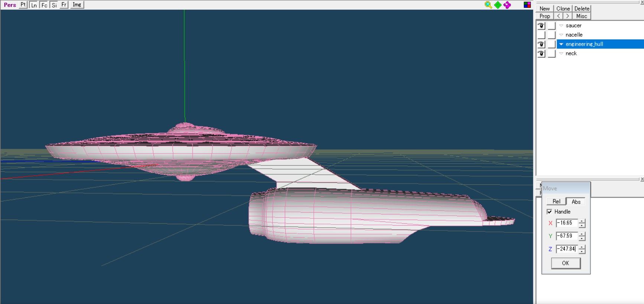Click the green pan view icon
Viewport: 644px width, 304px height.
click(x=498, y=5)
